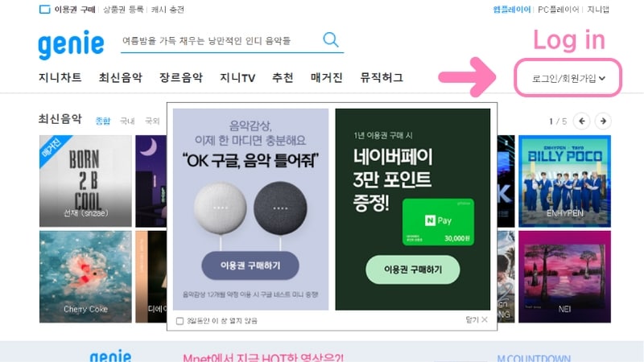Viewport: 644px width, 362px height.
Task: Click the genie logo
Action: coord(71,44)
